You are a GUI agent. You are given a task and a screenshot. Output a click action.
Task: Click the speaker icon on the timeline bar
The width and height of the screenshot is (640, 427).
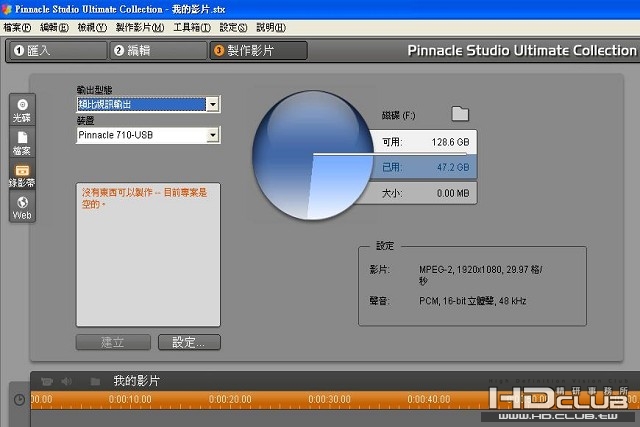point(67,381)
